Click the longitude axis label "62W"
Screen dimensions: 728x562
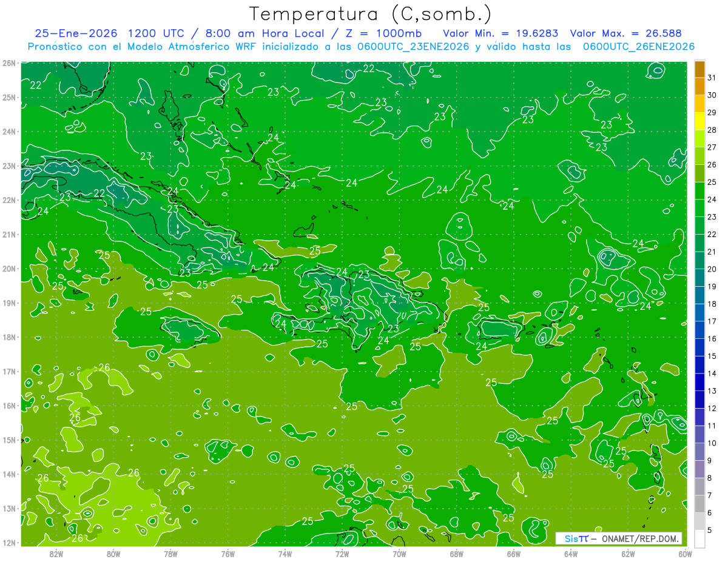pos(628,554)
